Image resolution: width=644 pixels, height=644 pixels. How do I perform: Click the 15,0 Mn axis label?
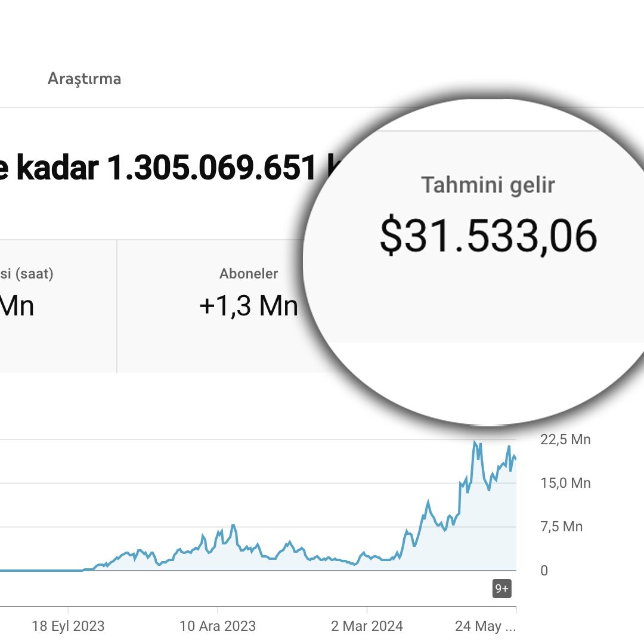click(x=565, y=483)
